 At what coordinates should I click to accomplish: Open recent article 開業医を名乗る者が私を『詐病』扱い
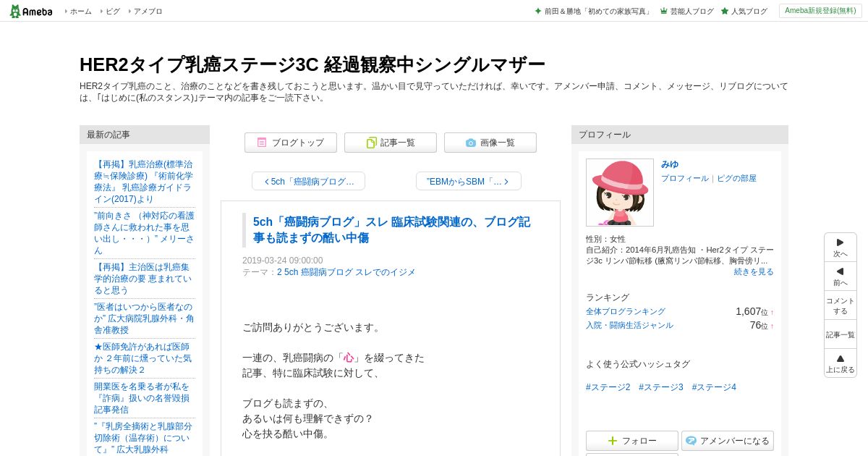pyautogui.click(x=143, y=398)
